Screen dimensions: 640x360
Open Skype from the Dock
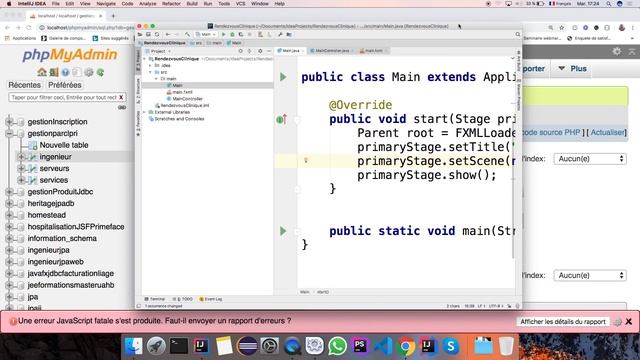click(x=451, y=346)
